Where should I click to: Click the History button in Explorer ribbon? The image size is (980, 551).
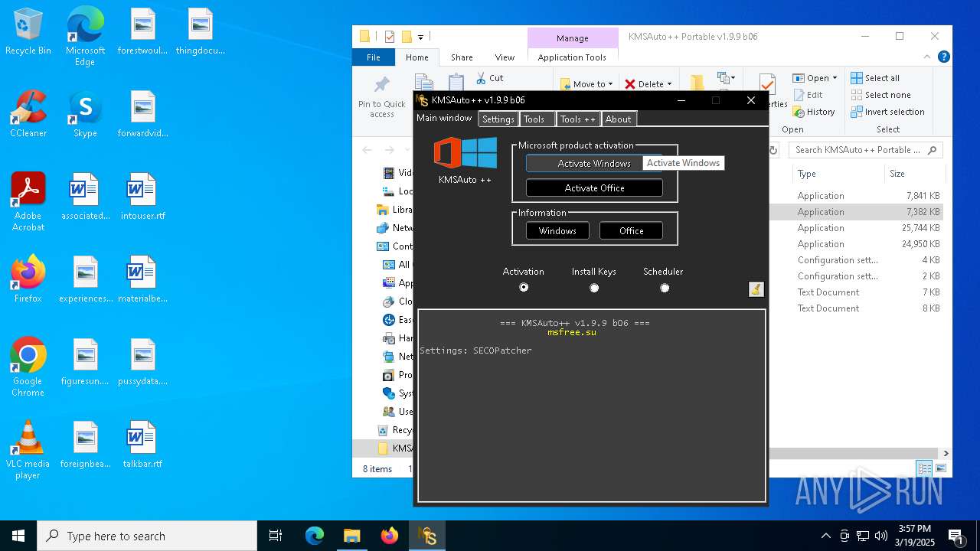coord(814,112)
